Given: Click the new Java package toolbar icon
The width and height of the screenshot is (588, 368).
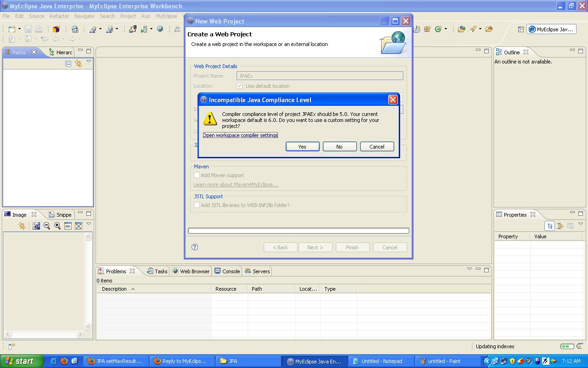Looking at the screenshot, I should click(427, 29).
